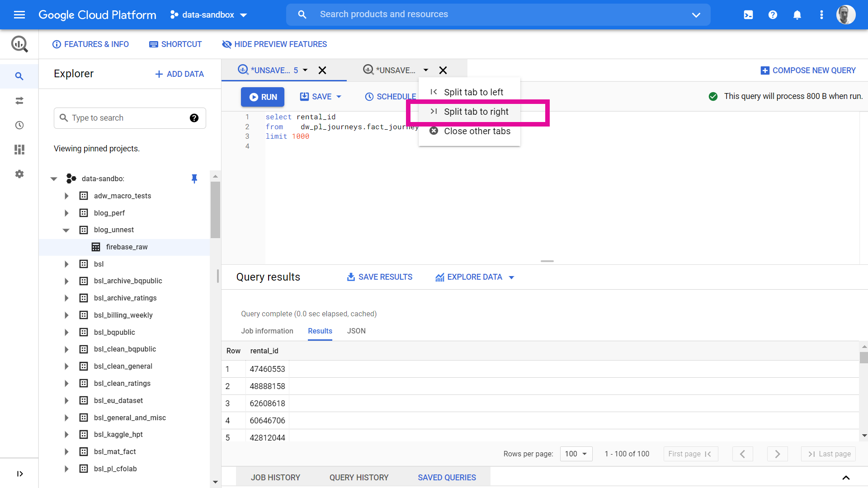Viewport: 868px width, 488px height.
Task: Expand the bottom history panel chevron
Action: tap(846, 478)
